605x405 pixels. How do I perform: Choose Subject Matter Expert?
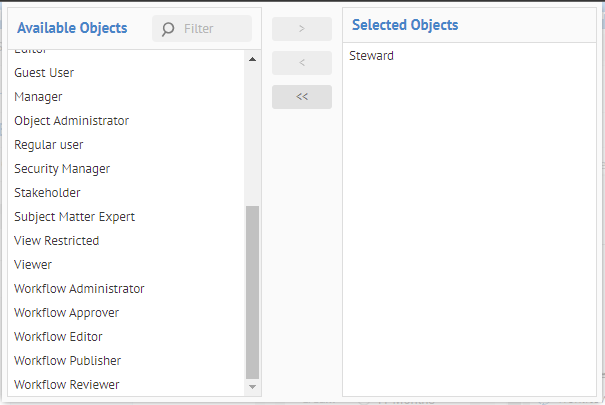(x=75, y=217)
